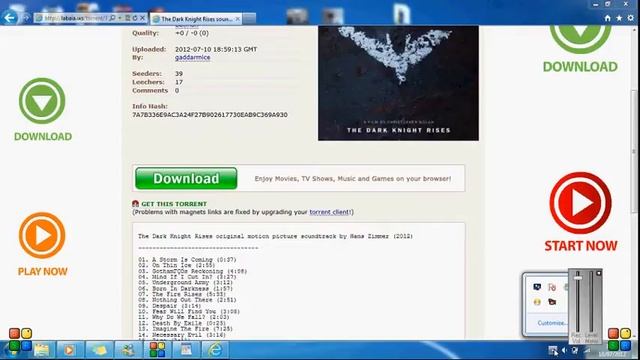The height and width of the screenshot is (360, 640).
Task: Open a new blank tab
Action: coord(249,19)
